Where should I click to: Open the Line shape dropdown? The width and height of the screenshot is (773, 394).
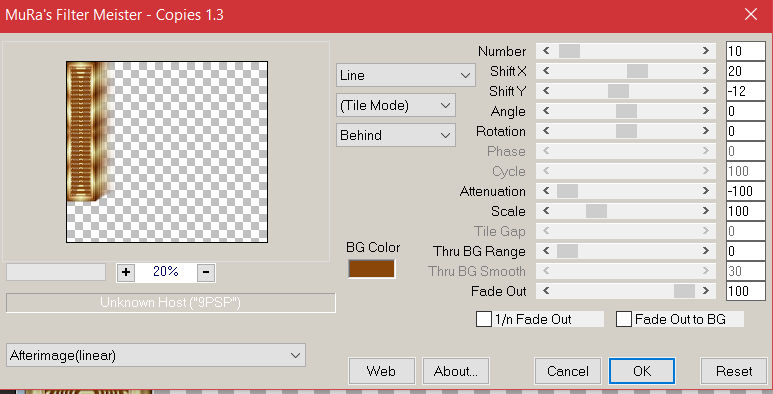(406, 75)
